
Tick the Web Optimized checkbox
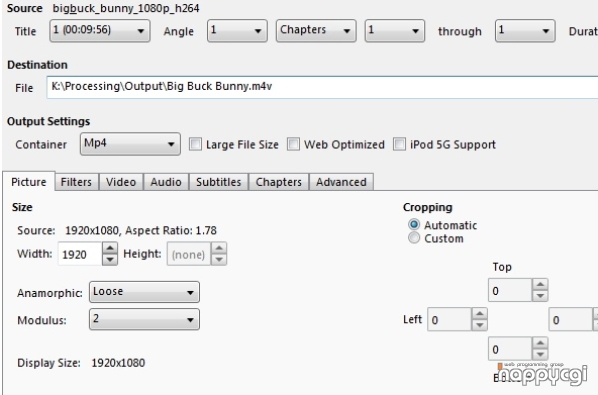[293, 145]
